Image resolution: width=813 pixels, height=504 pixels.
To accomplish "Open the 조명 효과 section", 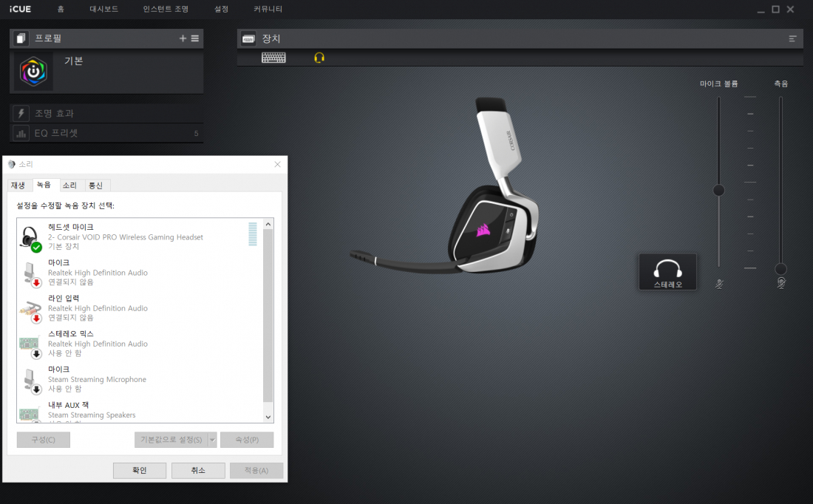I will (106, 114).
